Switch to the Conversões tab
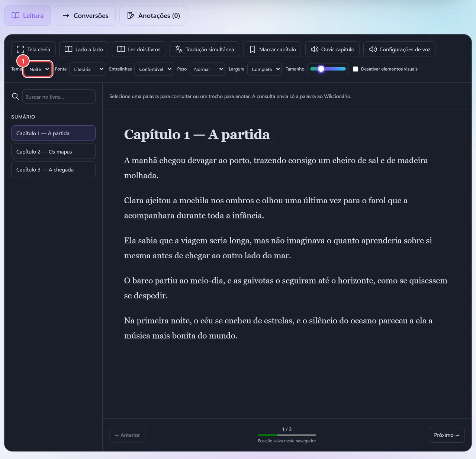This screenshot has width=476, height=459. pos(85,15)
